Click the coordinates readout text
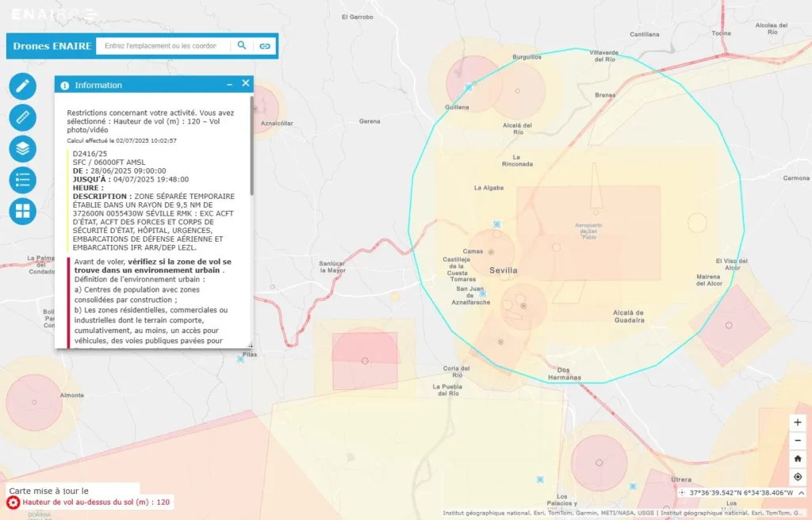Screen dimensions: 812x520 click(741, 493)
